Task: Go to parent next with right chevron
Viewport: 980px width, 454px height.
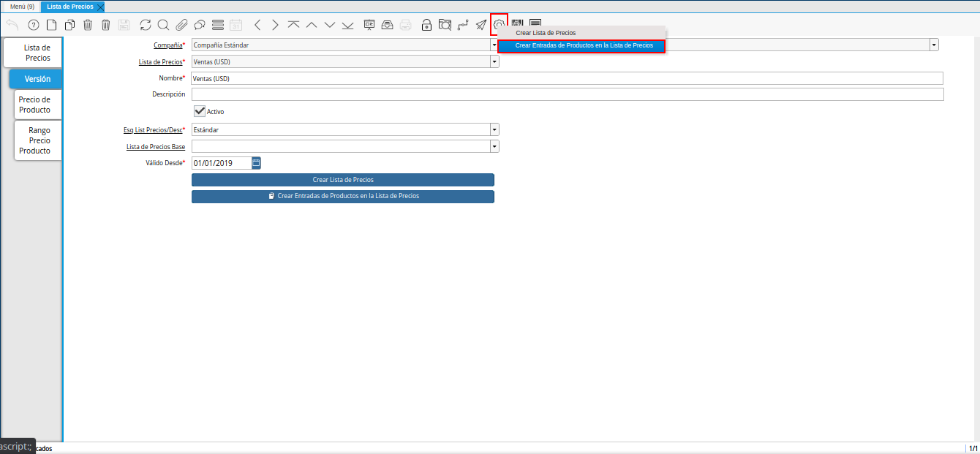Action: (275, 25)
